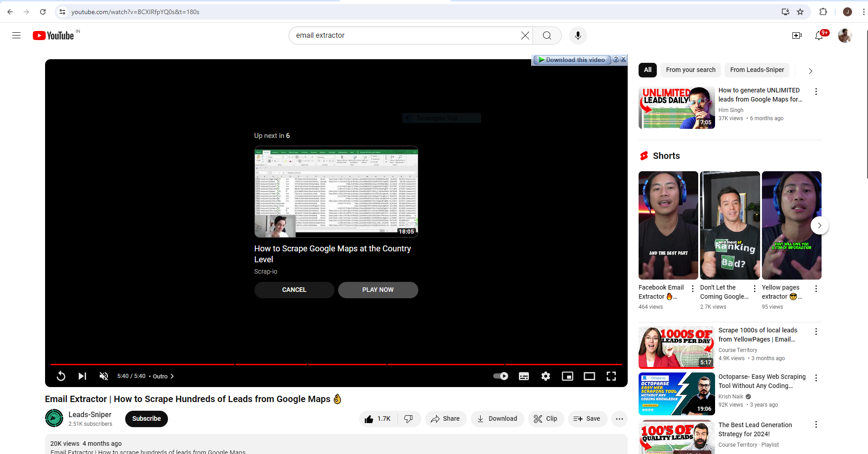Replay the video

click(x=61, y=376)
